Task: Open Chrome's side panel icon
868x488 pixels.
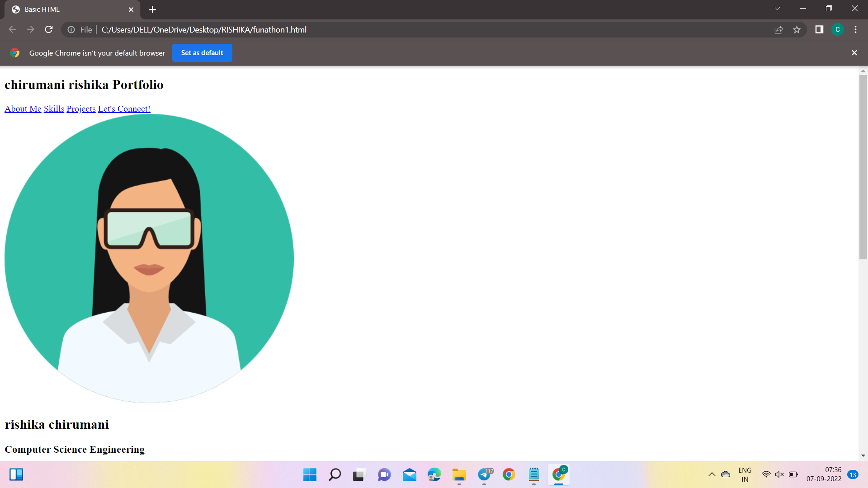Action: pyautogui.click(x=818, y=29)
